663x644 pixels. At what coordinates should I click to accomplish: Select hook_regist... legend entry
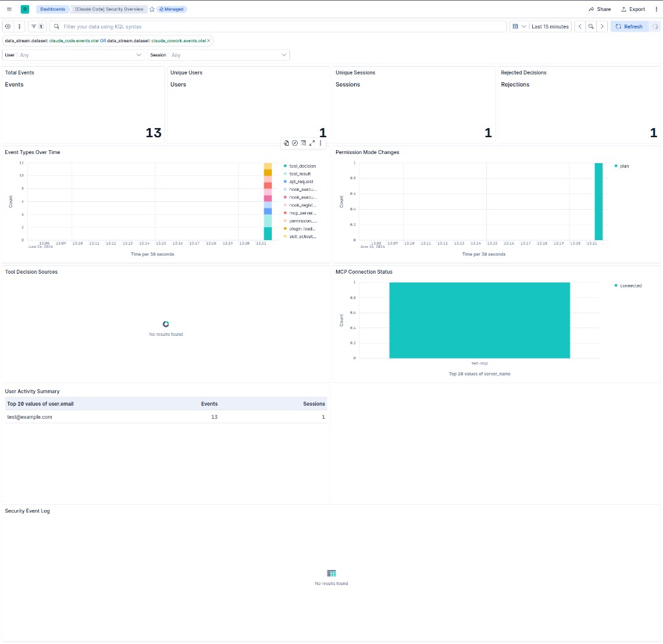click(303, 205)
